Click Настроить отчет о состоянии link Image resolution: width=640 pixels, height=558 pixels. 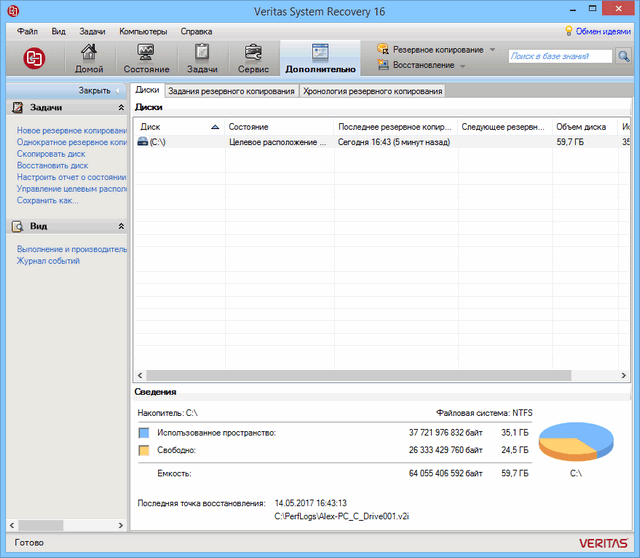pos(72,177)
